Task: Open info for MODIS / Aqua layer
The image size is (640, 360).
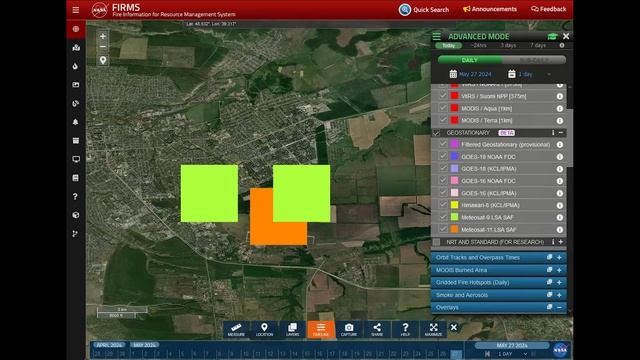Action: [560, 109]
